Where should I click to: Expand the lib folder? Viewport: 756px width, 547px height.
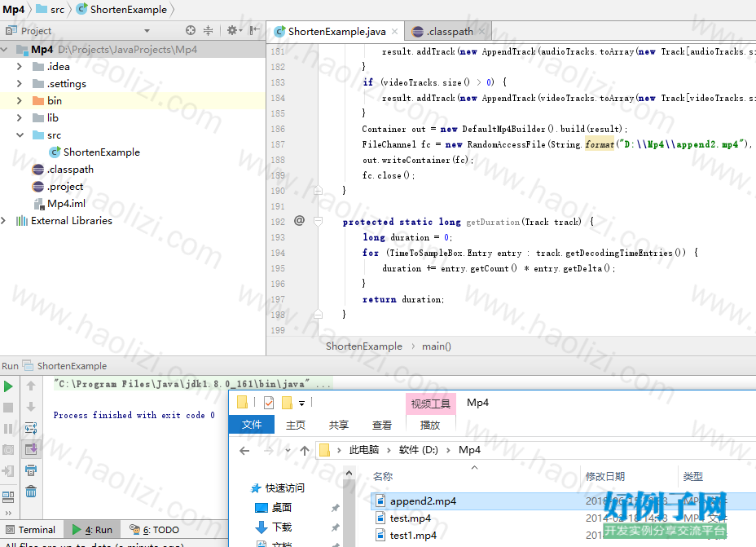click(x=20, y=117)
